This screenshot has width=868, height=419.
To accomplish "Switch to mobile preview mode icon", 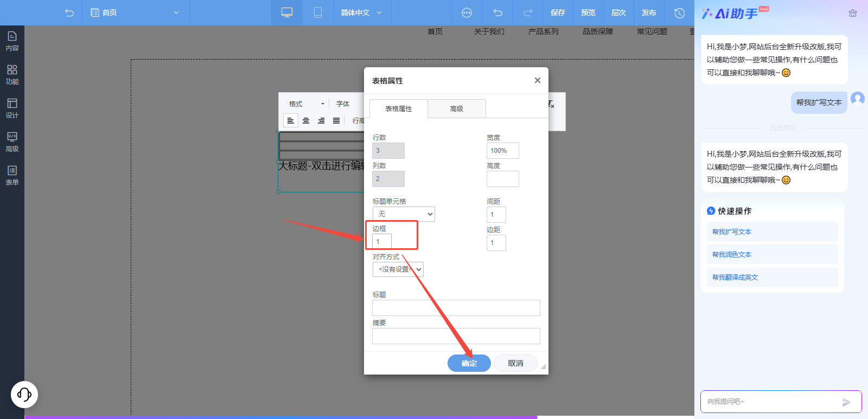I will tap(318, 12).
